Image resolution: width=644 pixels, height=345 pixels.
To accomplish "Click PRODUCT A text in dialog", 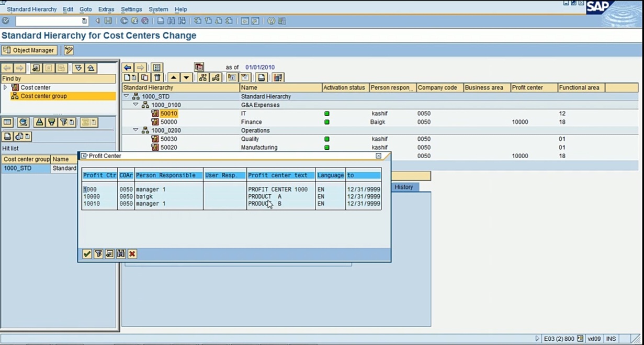I will click(x=265, y=196).
